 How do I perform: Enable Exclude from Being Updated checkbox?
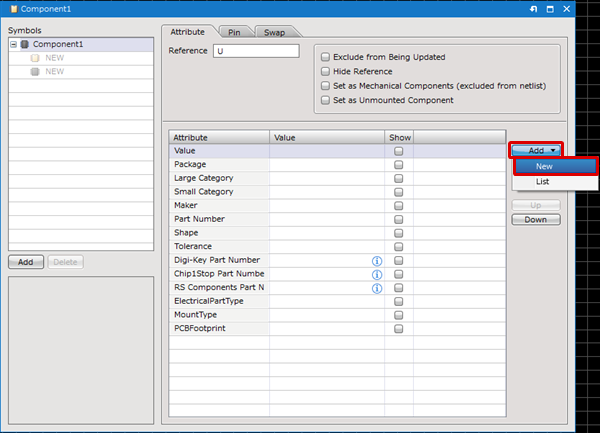pyautogui.click(x=325, y=57)
